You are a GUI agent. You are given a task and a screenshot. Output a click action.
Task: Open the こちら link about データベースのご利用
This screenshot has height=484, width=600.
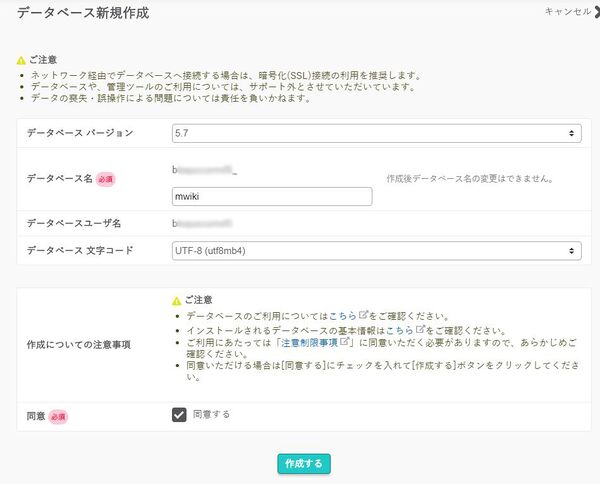pyautogui.click(x=343, y=316)
